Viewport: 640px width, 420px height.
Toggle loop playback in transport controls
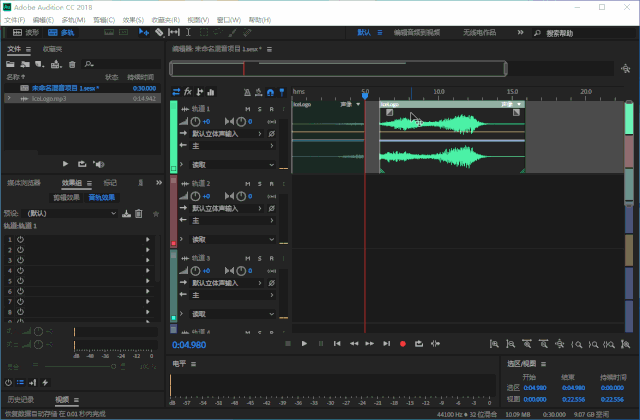(419, 344)
